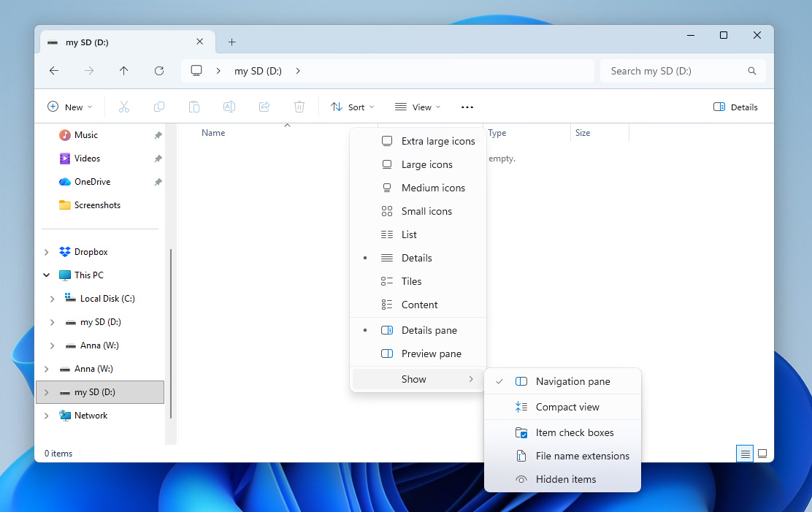This screenshot has width=812, height=512.
Task: Click the breadcrumb chevron after my SD (D:)
Action: pos(298,71)
